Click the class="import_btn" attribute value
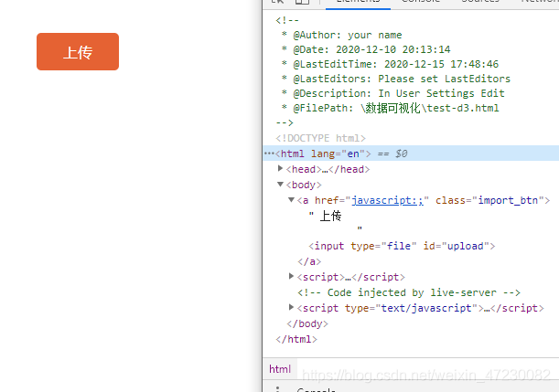Image resolution: width=559 pixels, height=392 pixels. point(508,200)
